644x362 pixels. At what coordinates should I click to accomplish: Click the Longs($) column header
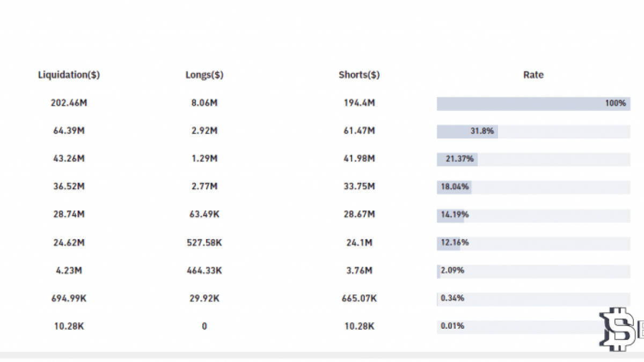point(204,75)
